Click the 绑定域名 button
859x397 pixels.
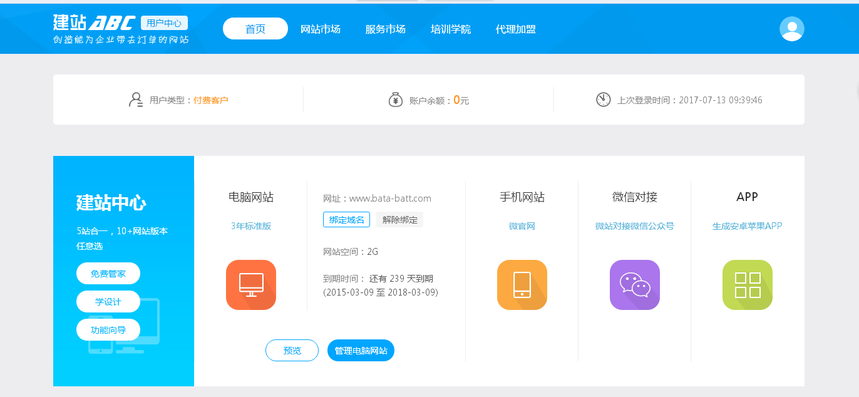[346, 220]
